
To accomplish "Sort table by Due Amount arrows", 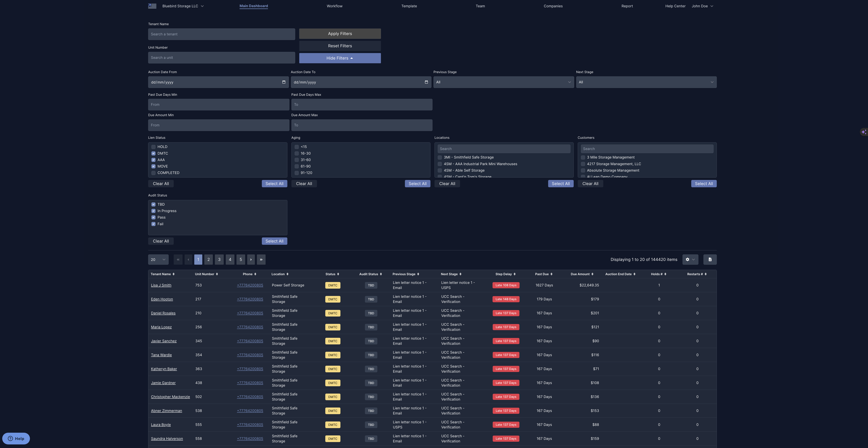I will click(592, 274).
